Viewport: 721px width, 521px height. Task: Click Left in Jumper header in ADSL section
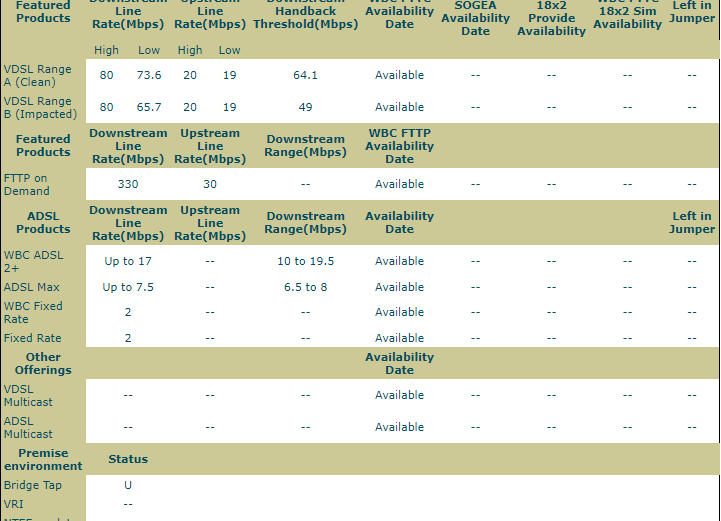click(692, 223)
